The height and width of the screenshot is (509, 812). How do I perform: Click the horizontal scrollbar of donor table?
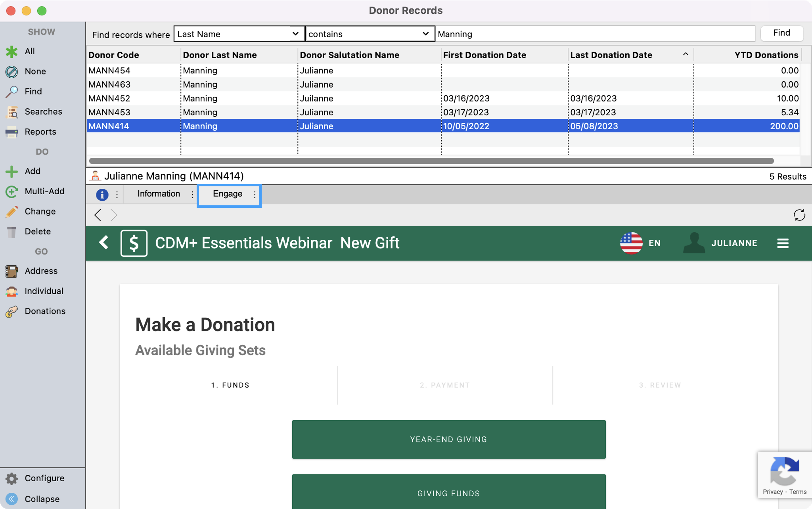coord(431,161)
